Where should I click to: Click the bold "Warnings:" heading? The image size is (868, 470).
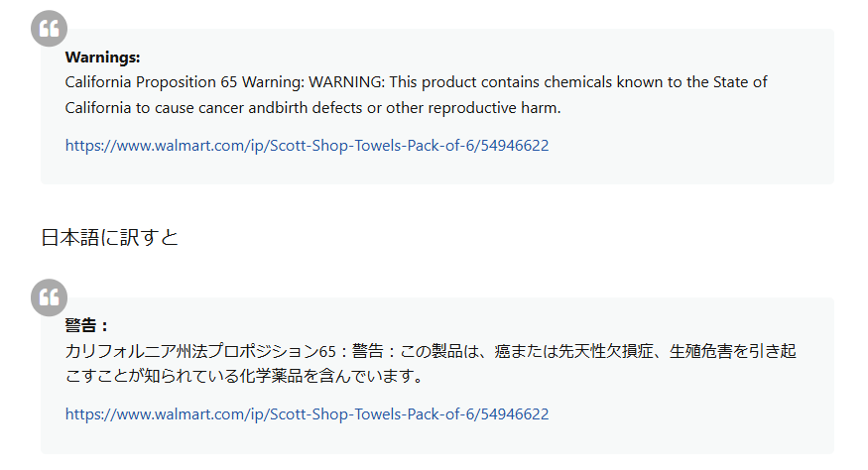[x=102, y=58]
